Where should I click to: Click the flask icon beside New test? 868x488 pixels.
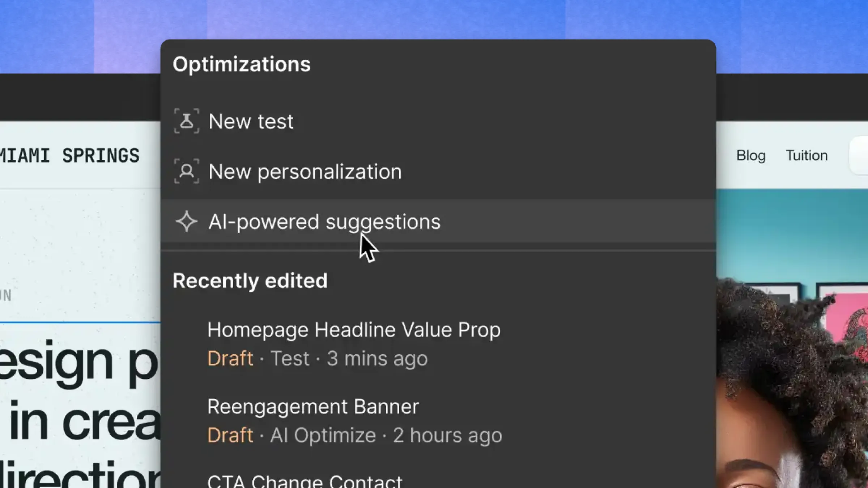point(186,122)
